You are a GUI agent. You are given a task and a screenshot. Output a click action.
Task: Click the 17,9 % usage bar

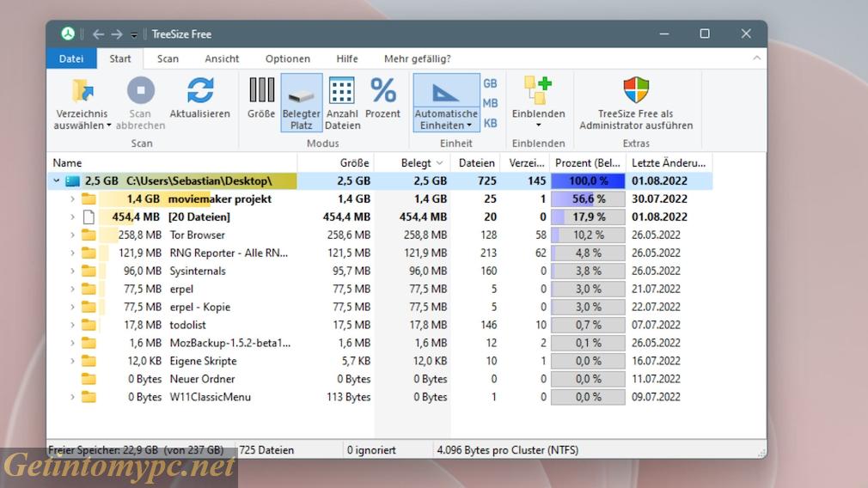[587, 217]
